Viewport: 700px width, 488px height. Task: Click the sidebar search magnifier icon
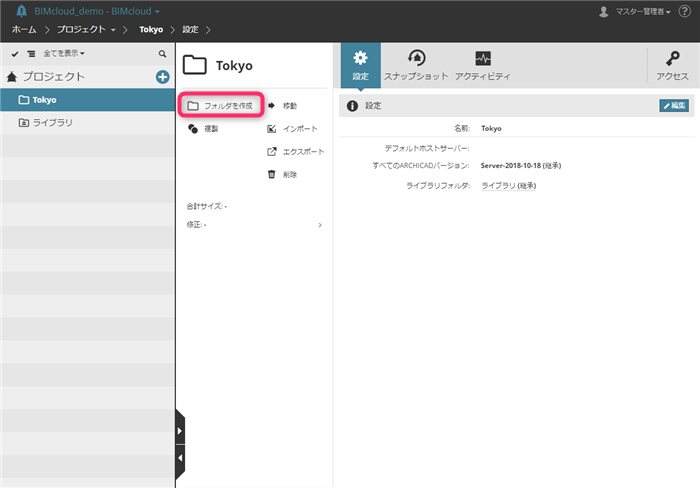click(x=162, y=54)
